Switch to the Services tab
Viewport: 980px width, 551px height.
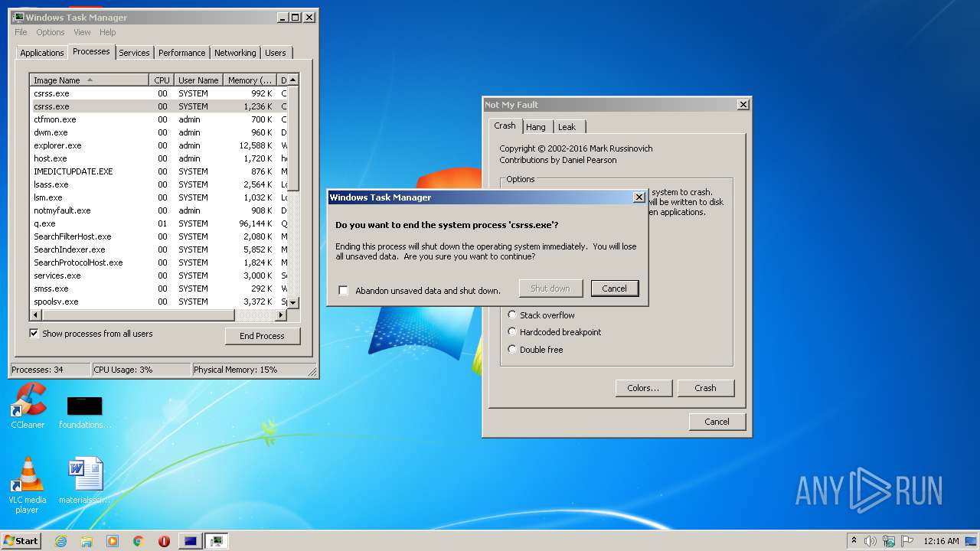(x=134, y=53)
